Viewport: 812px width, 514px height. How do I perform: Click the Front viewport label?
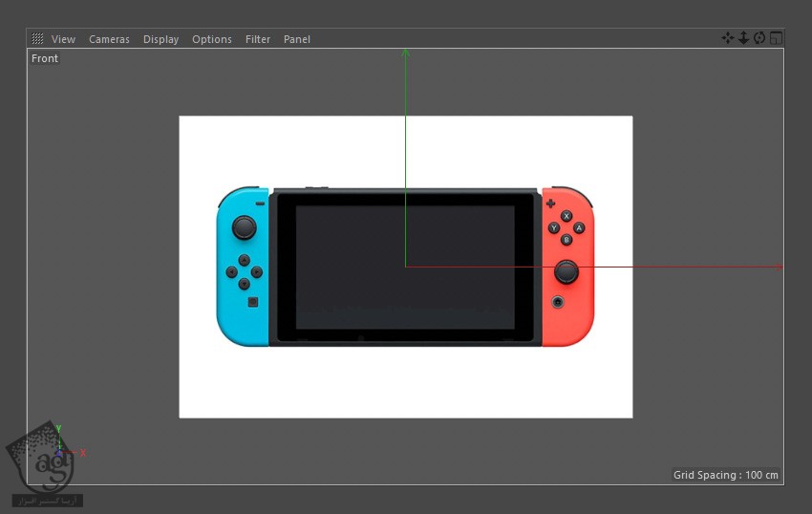(45, 58)
